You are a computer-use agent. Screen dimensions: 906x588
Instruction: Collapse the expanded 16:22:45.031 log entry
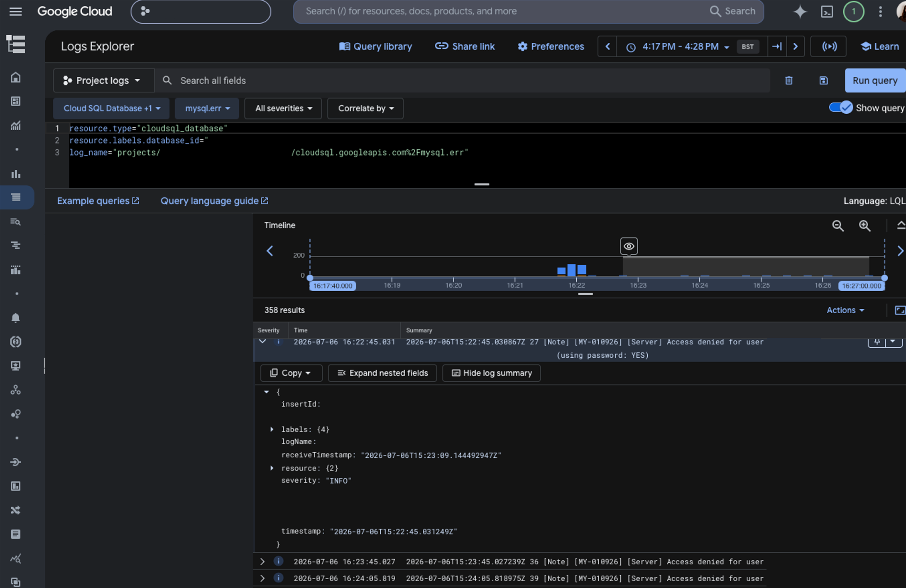262,342
